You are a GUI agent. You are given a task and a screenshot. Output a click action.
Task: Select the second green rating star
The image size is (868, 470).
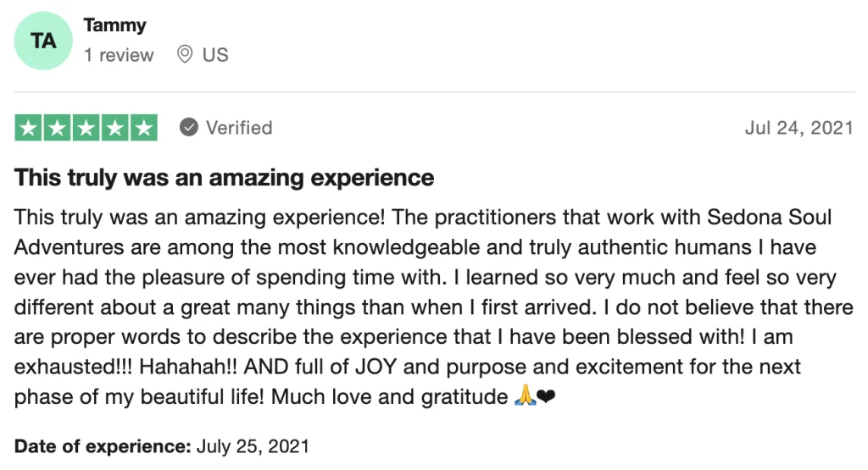pyautogui.click(x=57, y=128)
